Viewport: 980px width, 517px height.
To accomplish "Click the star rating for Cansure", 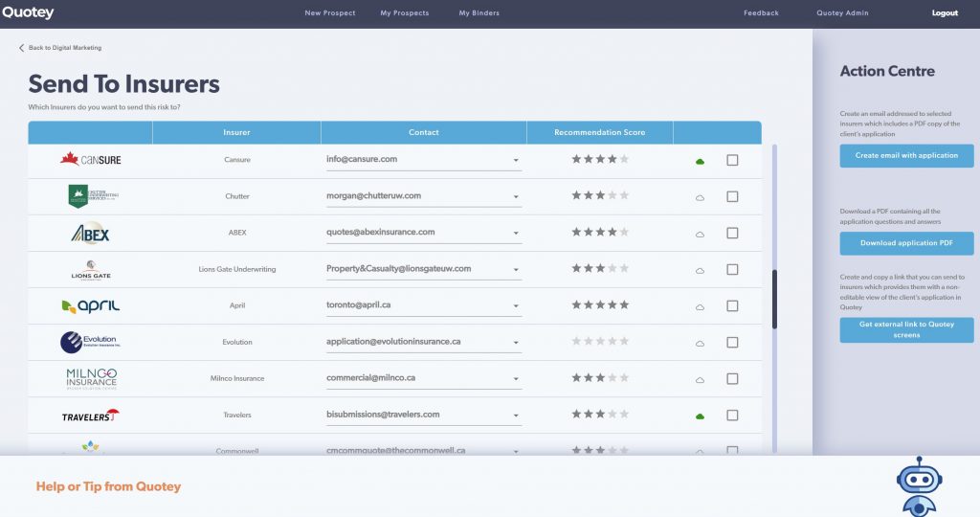I will click(600, 159).
